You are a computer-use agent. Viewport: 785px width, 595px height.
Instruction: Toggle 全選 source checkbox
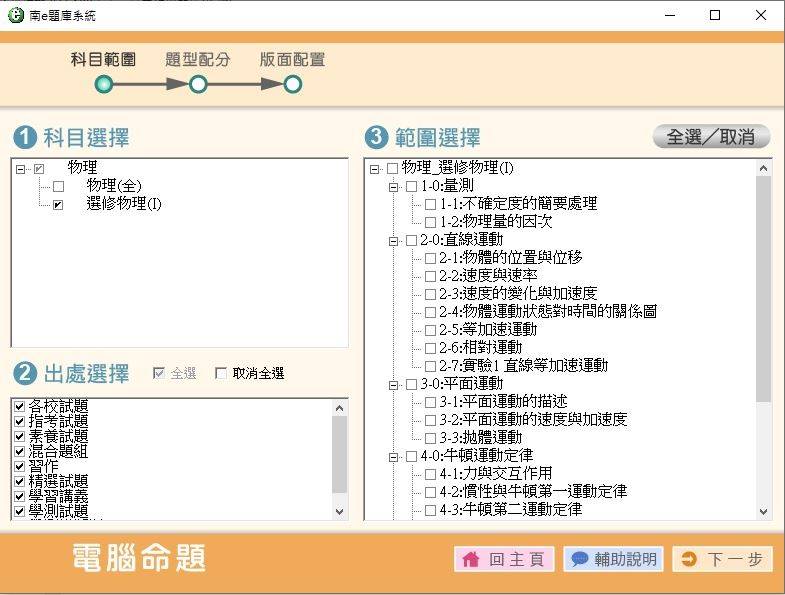(x=159, y=373)
